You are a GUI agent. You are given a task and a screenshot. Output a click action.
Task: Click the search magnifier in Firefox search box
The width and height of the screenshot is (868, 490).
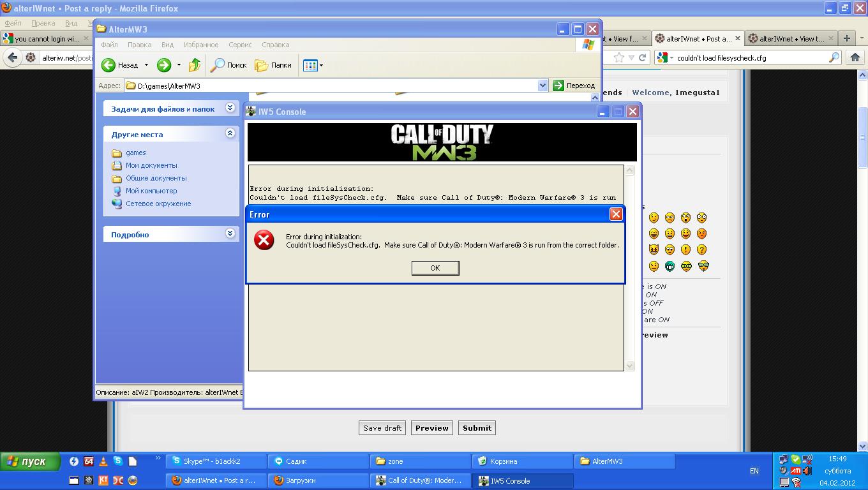(x=834, y=57)
